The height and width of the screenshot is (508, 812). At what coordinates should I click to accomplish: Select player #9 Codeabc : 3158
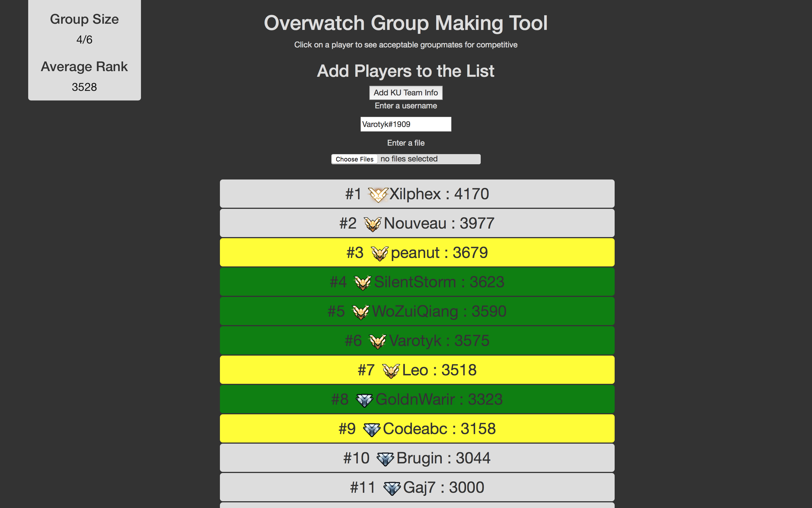pyautogui.click(x=417, y=429)
